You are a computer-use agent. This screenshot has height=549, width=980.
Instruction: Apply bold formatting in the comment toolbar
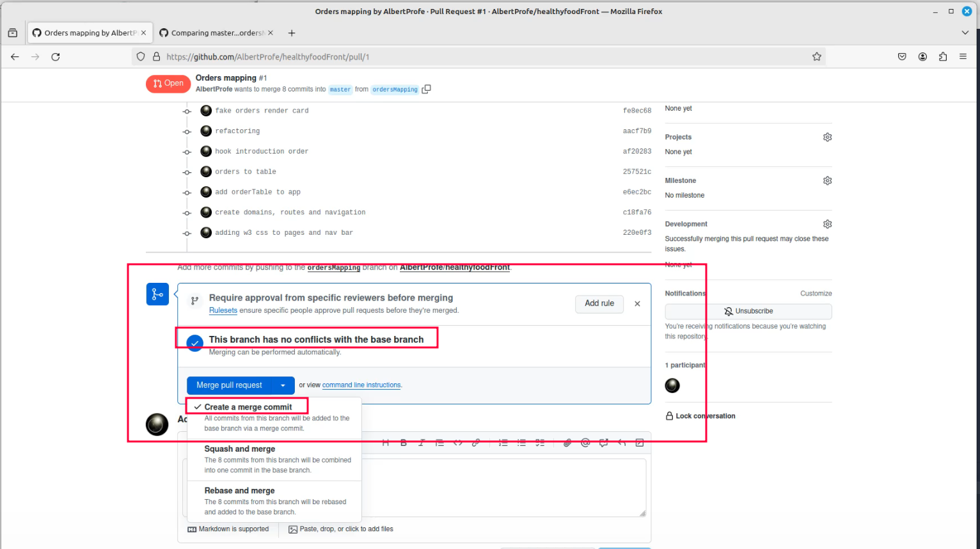[404, 443]
